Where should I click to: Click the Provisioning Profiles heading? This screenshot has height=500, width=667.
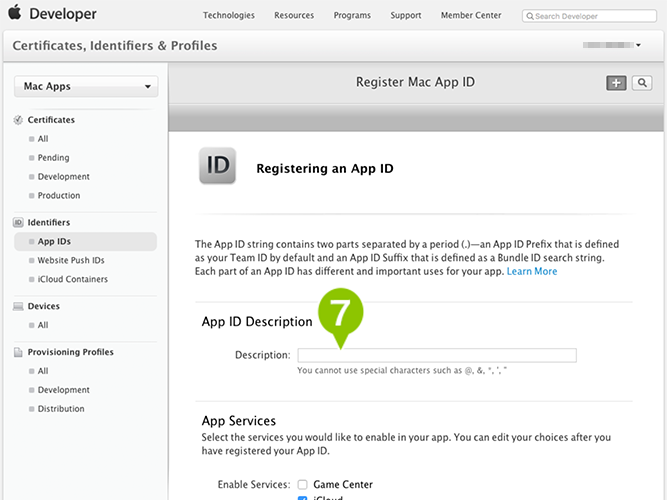tap(71, 352)
